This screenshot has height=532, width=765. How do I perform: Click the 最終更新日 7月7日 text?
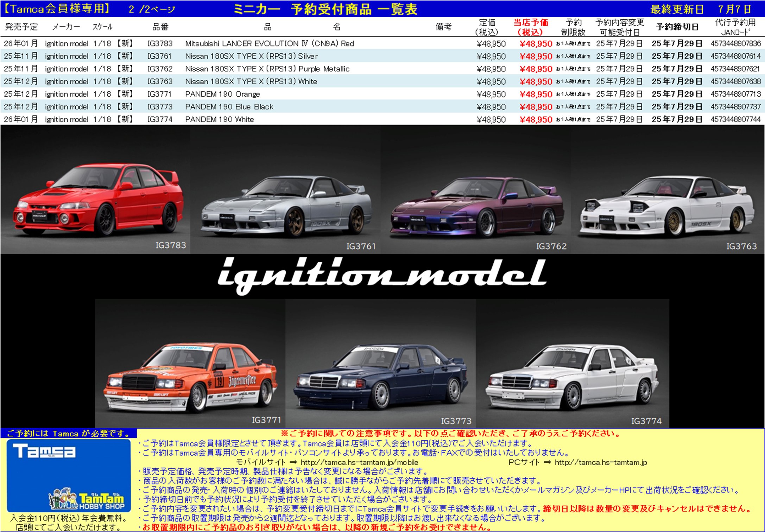(701, 9)
